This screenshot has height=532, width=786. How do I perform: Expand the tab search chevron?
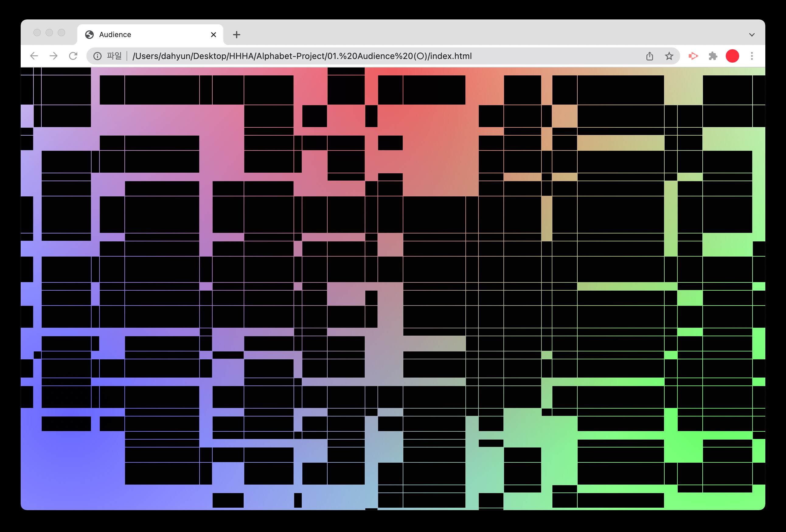tap(752, 35)
